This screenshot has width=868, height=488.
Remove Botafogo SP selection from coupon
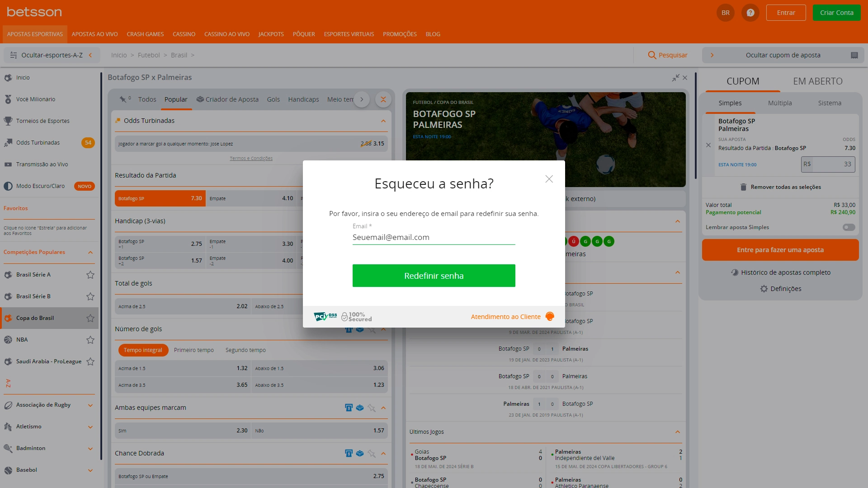[708, 145]
